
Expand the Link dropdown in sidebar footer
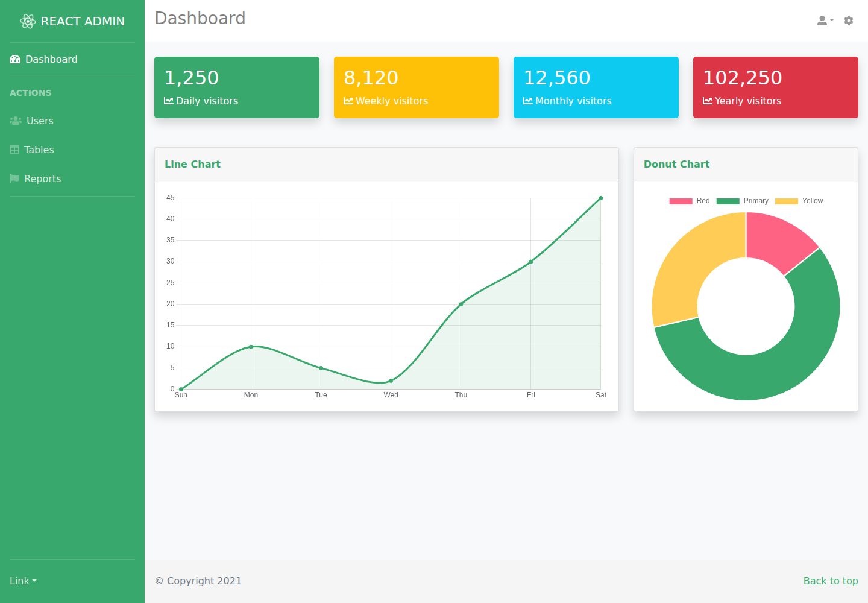tap(23, 581)
